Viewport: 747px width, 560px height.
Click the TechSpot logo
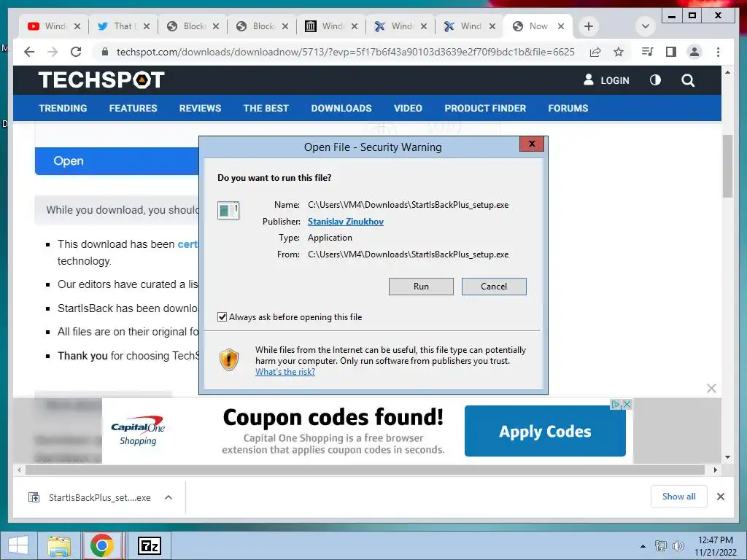pyautogui.click(x=101, y=80)
